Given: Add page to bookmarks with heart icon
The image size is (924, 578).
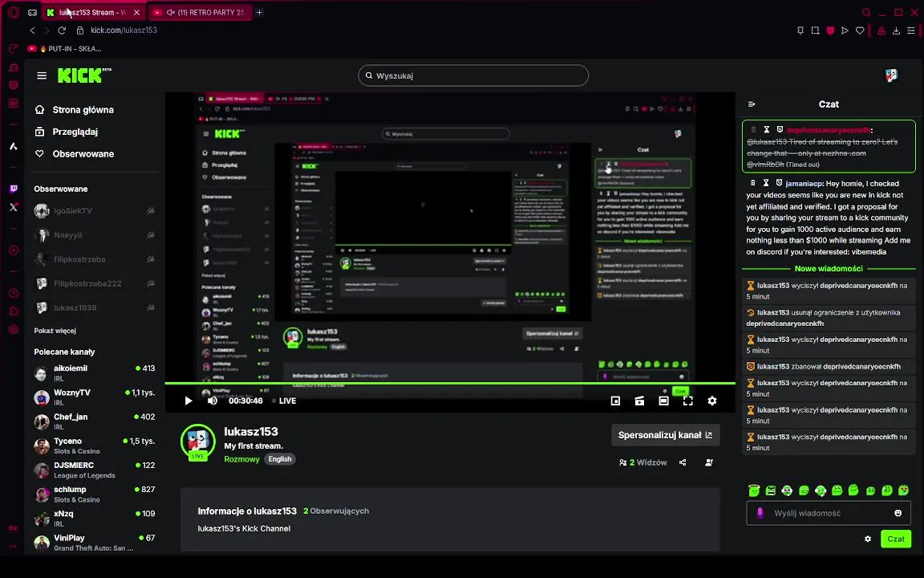Looking at the screenshot, I should [x=860, y=30].
